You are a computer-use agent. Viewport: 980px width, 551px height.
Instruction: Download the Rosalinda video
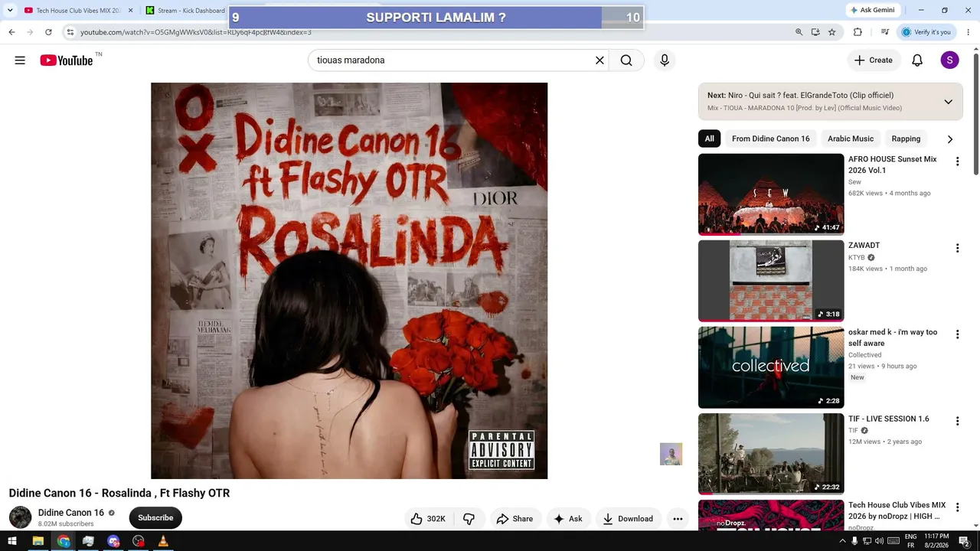coord(628,519)
